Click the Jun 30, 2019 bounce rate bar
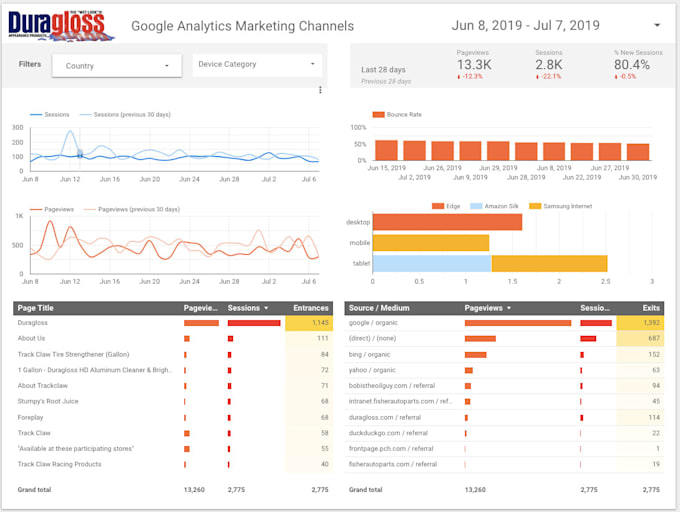Image resolution: width=680 pixels, height=512 pixels. tap(638, 152)
